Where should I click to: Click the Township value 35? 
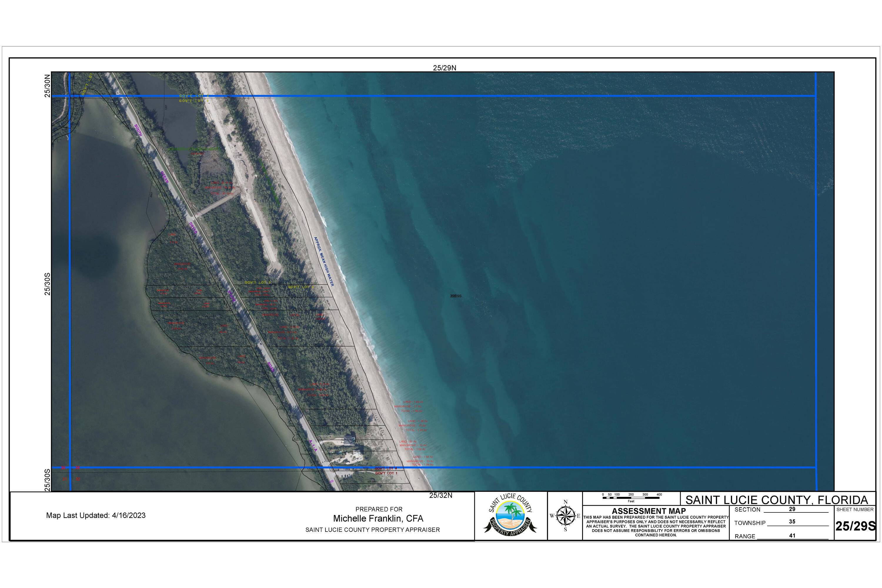[792, 522]
